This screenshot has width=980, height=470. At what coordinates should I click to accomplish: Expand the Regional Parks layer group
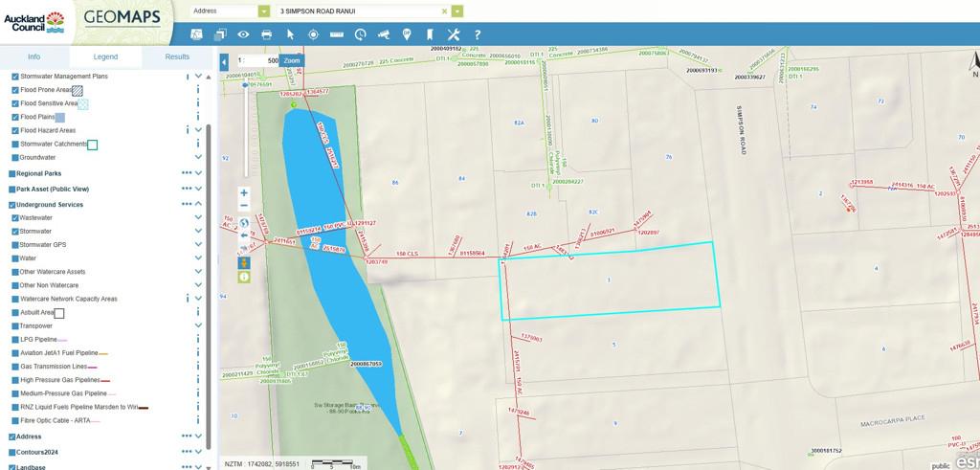pos(198,174)
